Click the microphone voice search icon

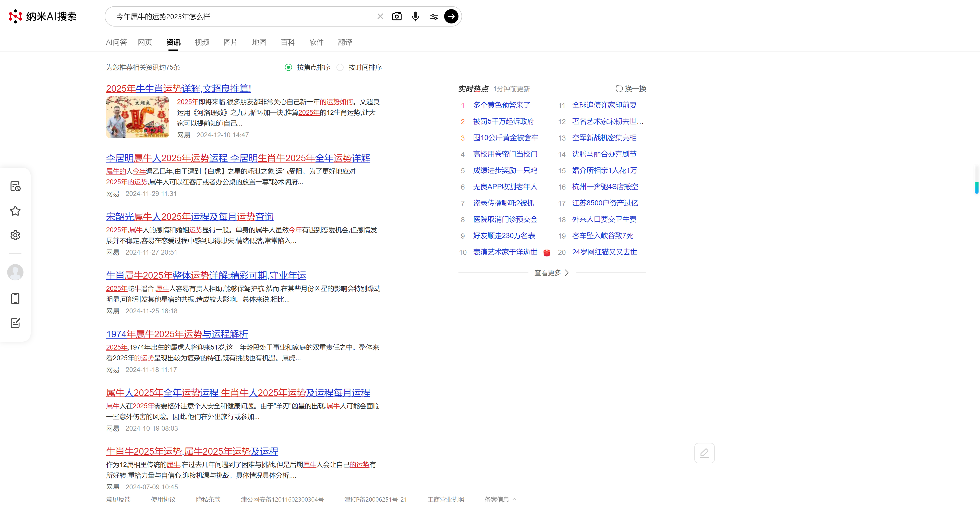(x=415, y=16)
